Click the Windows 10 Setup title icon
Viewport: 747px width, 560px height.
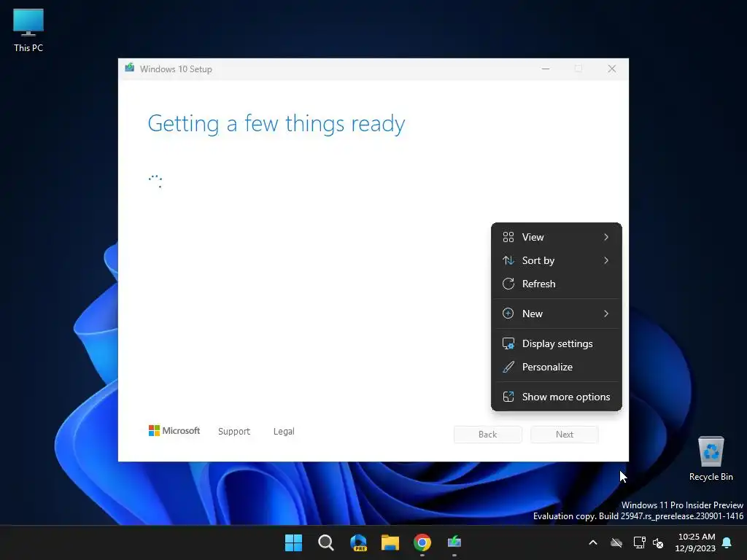[130, 68]
